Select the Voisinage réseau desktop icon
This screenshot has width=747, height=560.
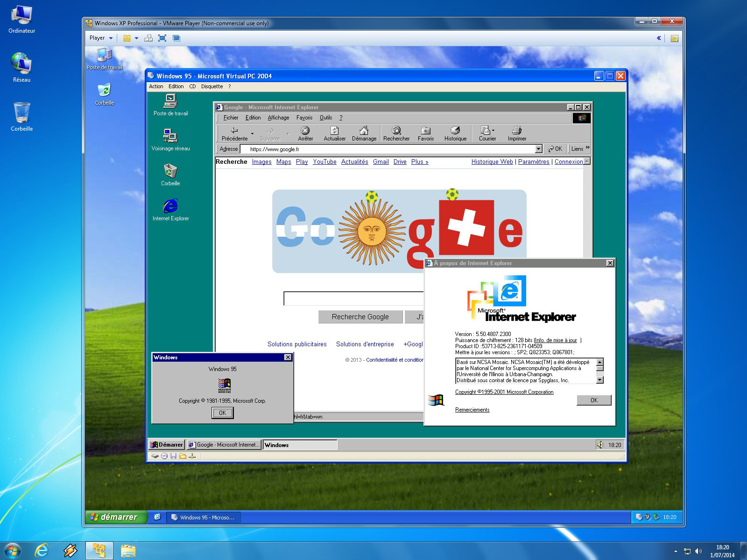(170, 140)
